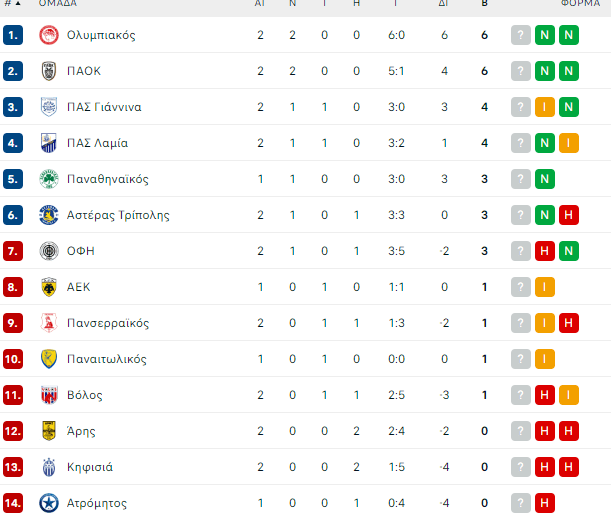611x513 pixels.
Task: Click the Αστέρας Τρίπολης star crest
Action: 48,215
